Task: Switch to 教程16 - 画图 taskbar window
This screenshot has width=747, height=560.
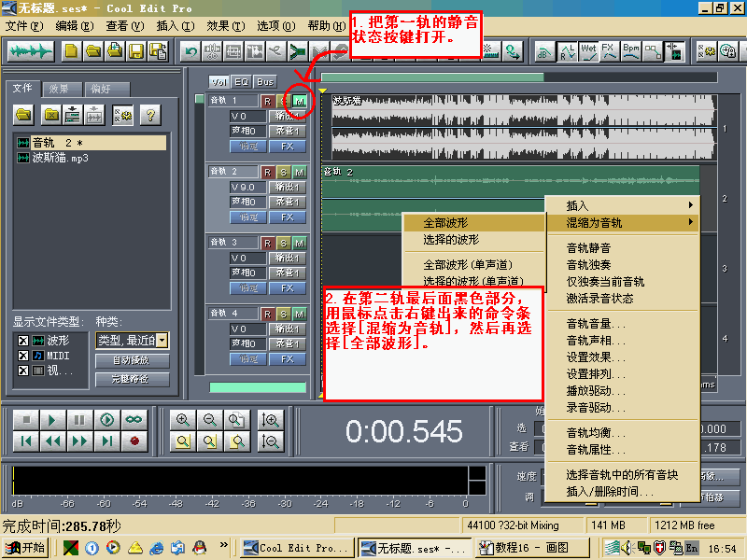Action: [532, 548]
